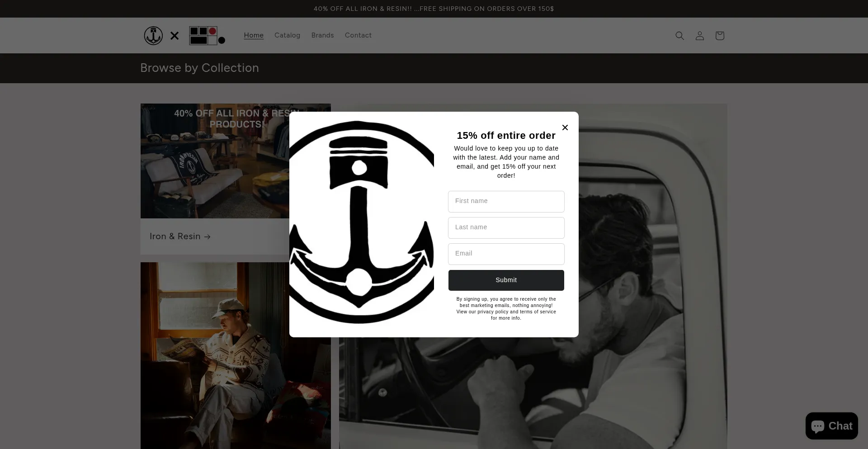The height and width of the screenshot is (449, 868).
Task: Select the Last name input field
Action: tap(506, 227)
